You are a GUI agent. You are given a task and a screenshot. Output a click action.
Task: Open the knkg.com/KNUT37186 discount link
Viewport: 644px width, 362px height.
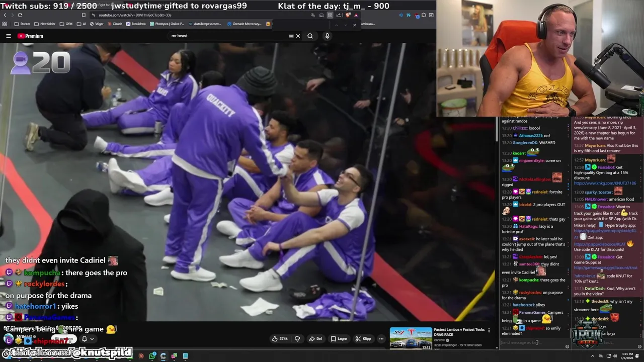click(x=605, y=183)
